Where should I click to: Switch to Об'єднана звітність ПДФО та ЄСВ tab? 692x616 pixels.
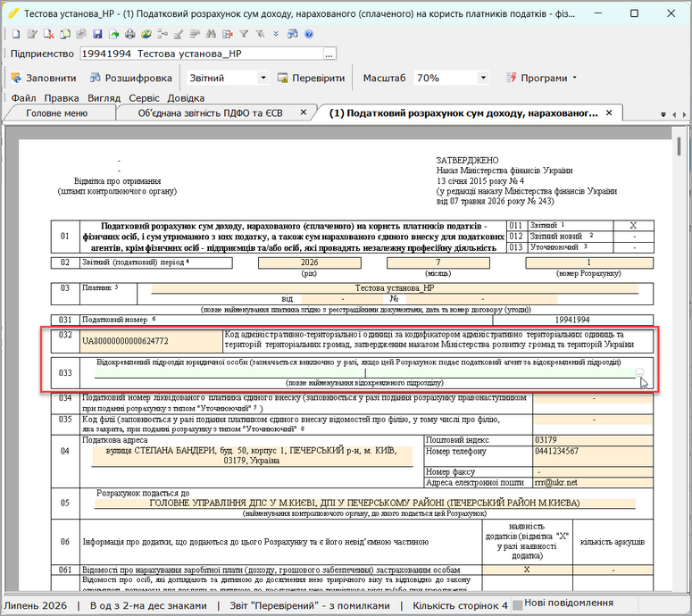[211, 113]
